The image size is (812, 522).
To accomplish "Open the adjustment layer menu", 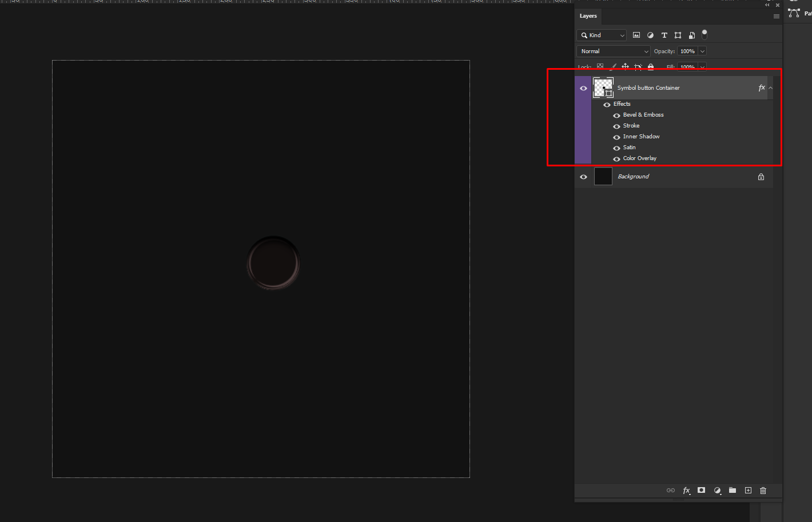I will 718,490.
